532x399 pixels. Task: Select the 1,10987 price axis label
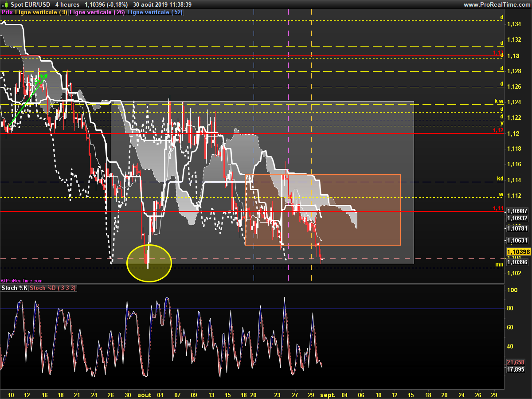(517, 211)
